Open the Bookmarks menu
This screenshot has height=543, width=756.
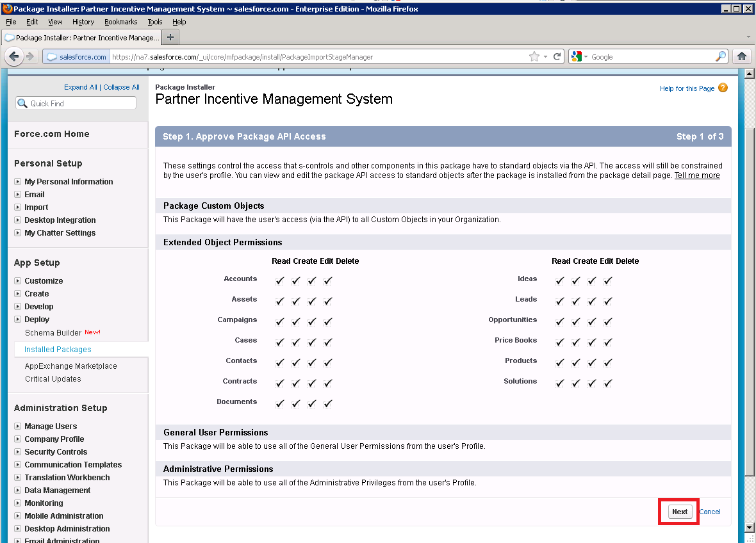pos(120,22)
